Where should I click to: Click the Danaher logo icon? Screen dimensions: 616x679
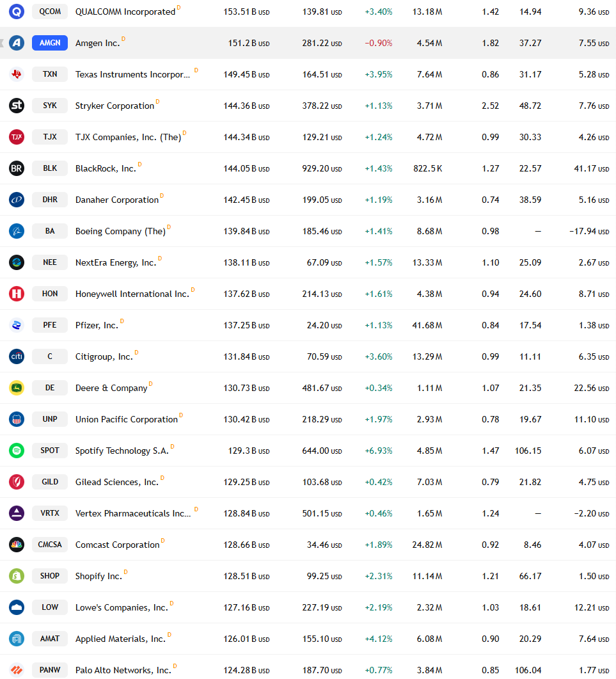pyautogui.click(x=17, y=200)
